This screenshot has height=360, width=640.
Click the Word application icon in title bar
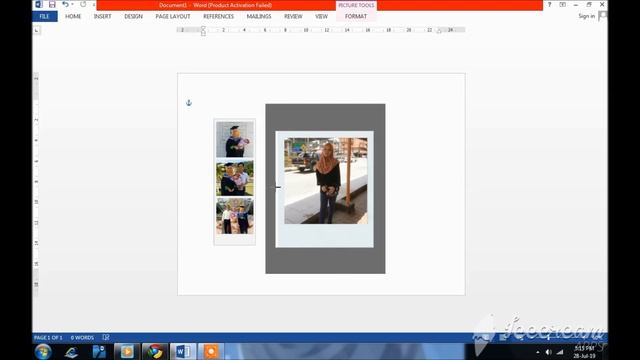(39, 4)
